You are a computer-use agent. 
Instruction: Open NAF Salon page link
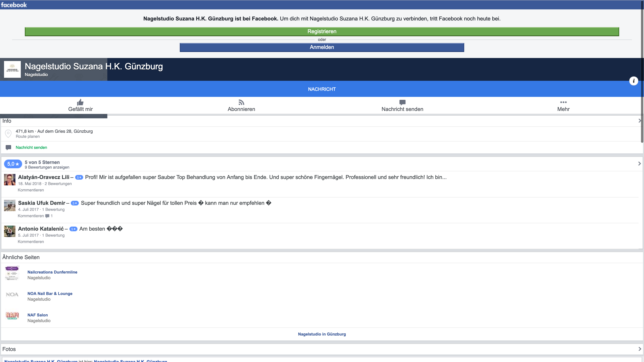(x=38, y=315)
